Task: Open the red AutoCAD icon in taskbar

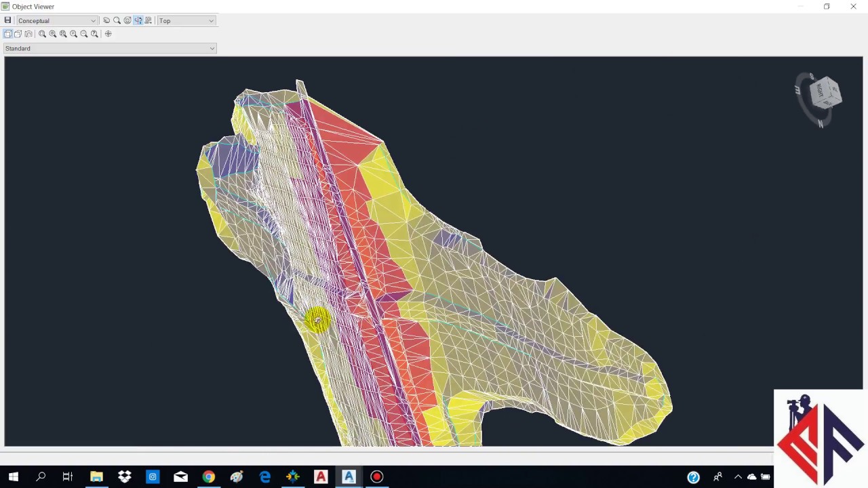Action: point(321,476)
